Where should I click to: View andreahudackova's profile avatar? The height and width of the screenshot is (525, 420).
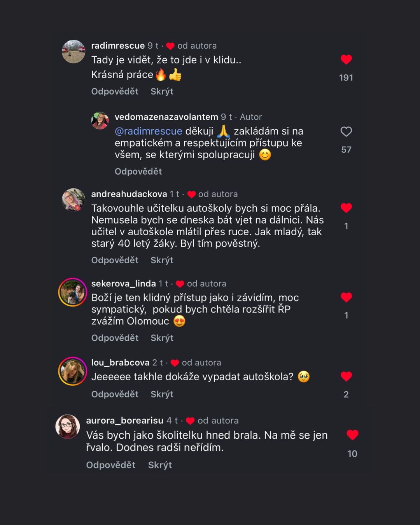coord(73,200)
